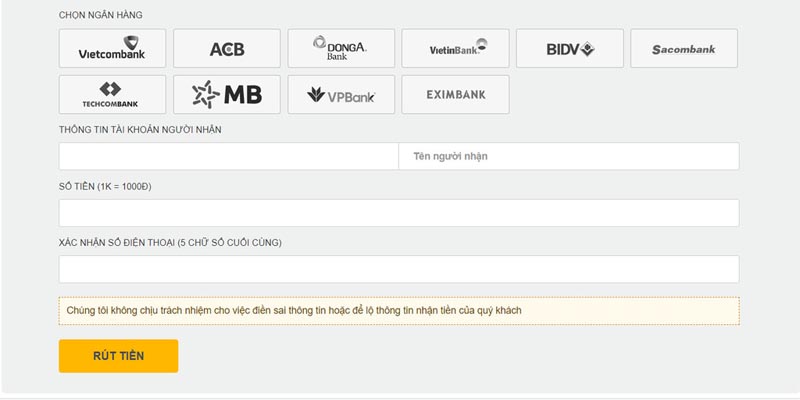The height and width of the screenshot is (400, 800).
Task: Click the liability warning notice box
Action: [399, 310]
